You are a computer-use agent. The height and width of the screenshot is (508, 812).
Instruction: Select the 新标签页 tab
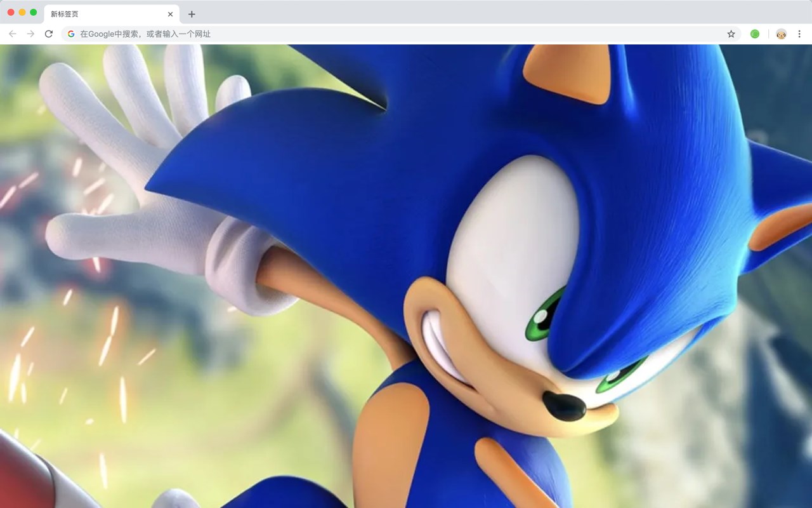click(111, 14)
